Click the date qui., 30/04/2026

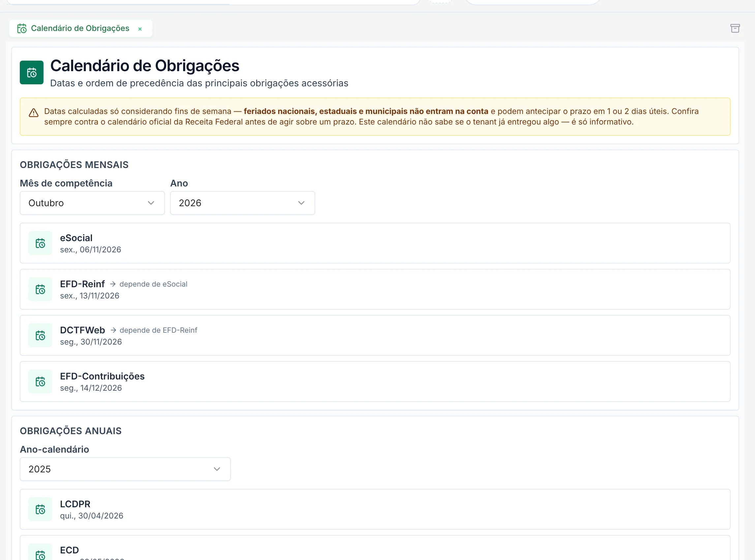coord(92,516)
